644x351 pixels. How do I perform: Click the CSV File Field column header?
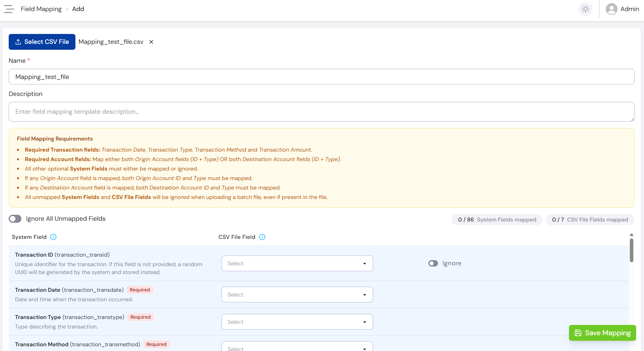click(237, 237)
